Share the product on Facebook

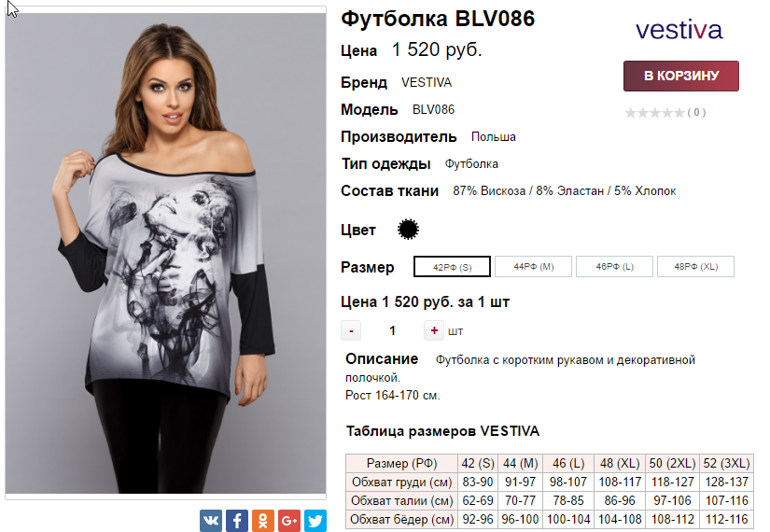pos(237,520)
